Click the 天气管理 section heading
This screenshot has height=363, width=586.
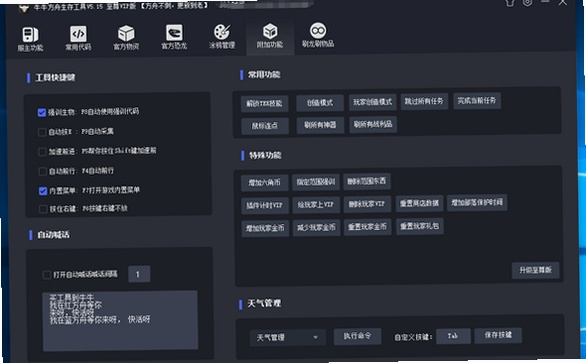264,303
